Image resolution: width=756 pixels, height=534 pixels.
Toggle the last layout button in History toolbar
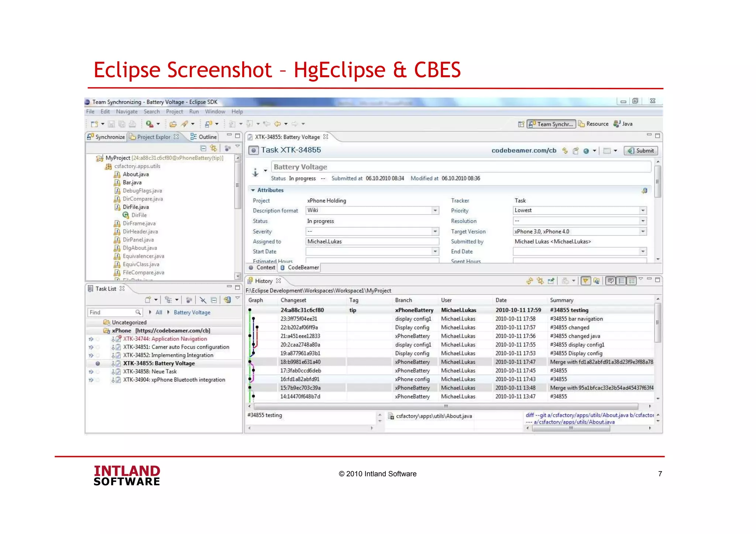[632, 281]
